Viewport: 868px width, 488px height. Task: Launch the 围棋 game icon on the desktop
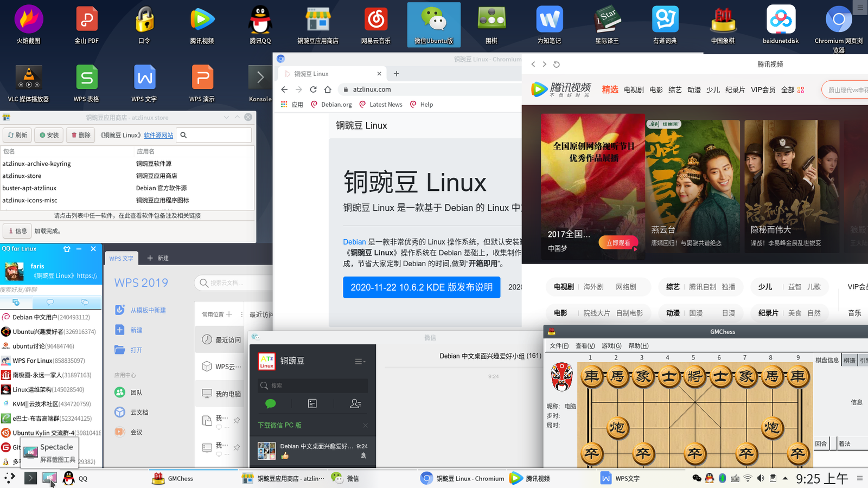pos(492,24)
